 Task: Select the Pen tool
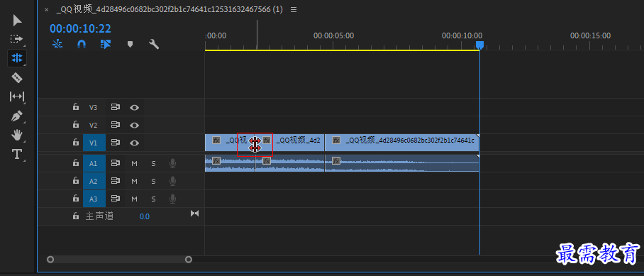pyautogui.click(x=17, y=116)
